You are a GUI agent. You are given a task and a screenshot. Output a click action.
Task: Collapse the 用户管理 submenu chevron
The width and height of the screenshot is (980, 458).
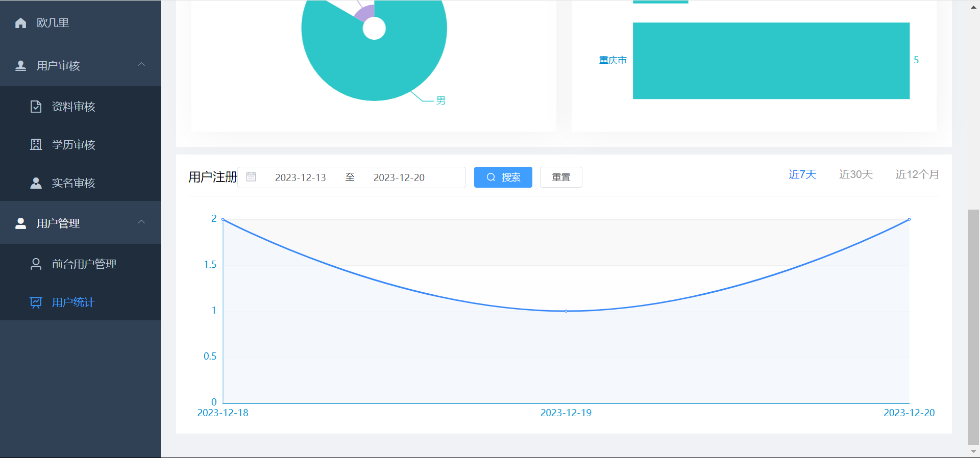(142, 222)
